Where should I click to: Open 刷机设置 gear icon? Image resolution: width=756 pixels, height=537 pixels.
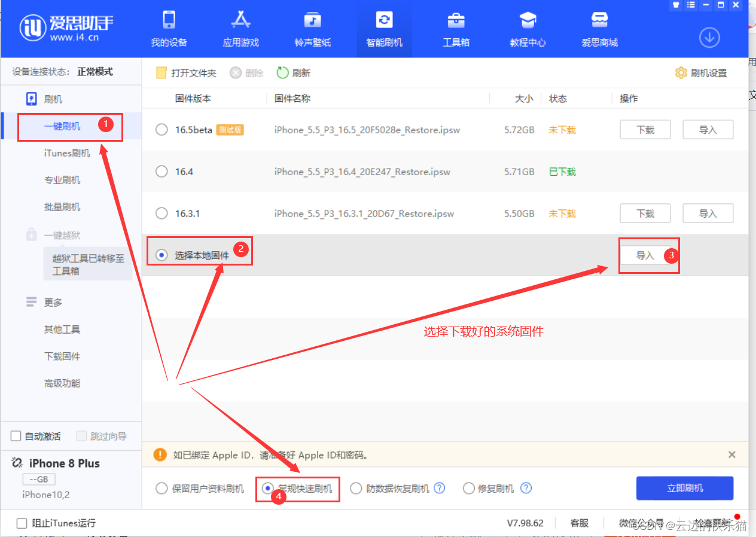tap(681, 73)
